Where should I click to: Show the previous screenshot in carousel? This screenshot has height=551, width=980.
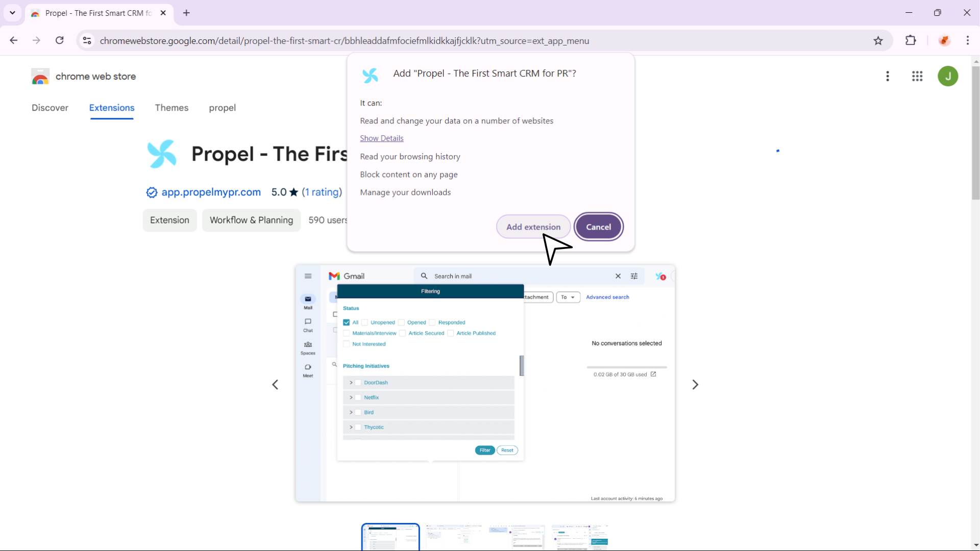click(275, 385)
